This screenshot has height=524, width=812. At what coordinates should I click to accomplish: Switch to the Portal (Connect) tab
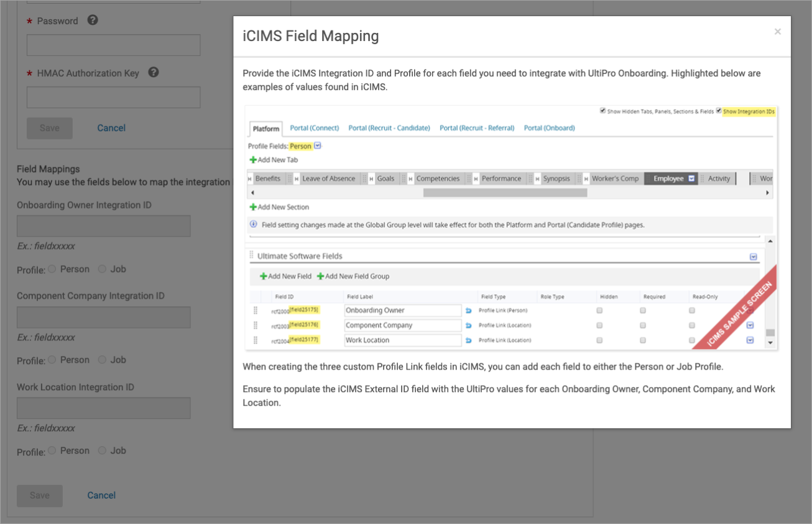315,128
